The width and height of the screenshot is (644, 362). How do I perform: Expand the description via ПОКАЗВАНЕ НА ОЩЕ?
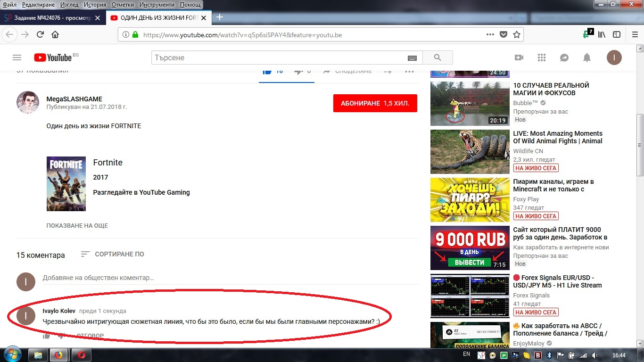point(77,226)
